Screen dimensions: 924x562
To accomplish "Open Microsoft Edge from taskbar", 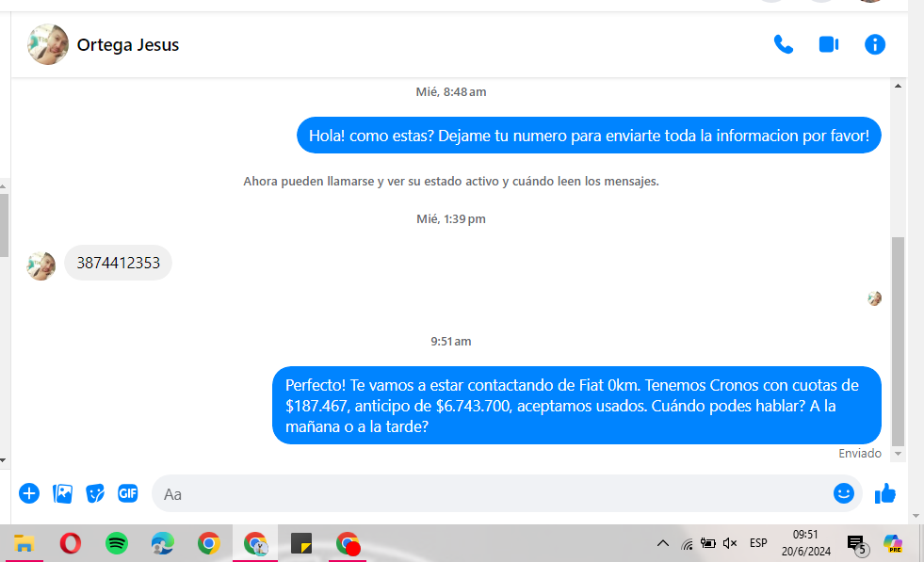I will pyautogui.click(x=163, y=543).
